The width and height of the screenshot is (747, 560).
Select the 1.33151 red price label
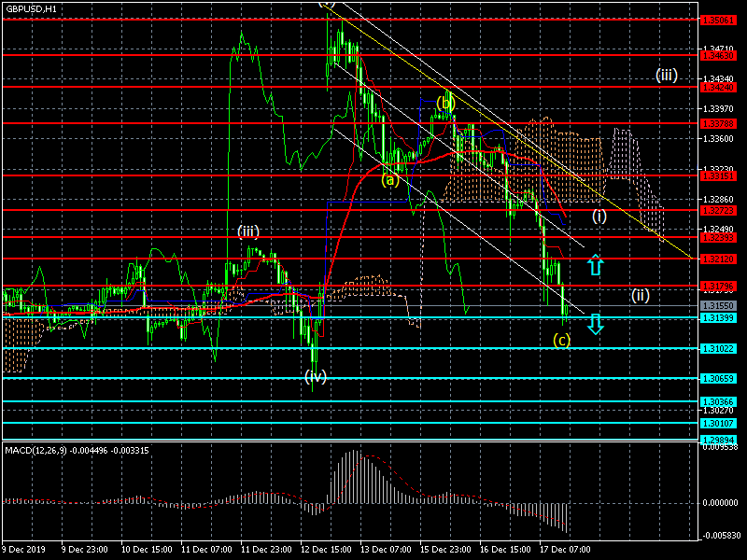tap(718, 176)
